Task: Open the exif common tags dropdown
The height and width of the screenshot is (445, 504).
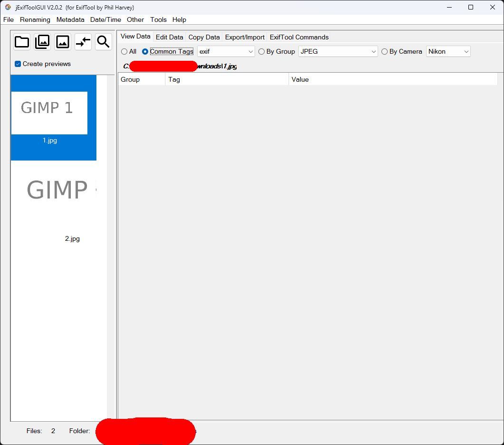Action: pyautogui.click(x=226, y=51)
